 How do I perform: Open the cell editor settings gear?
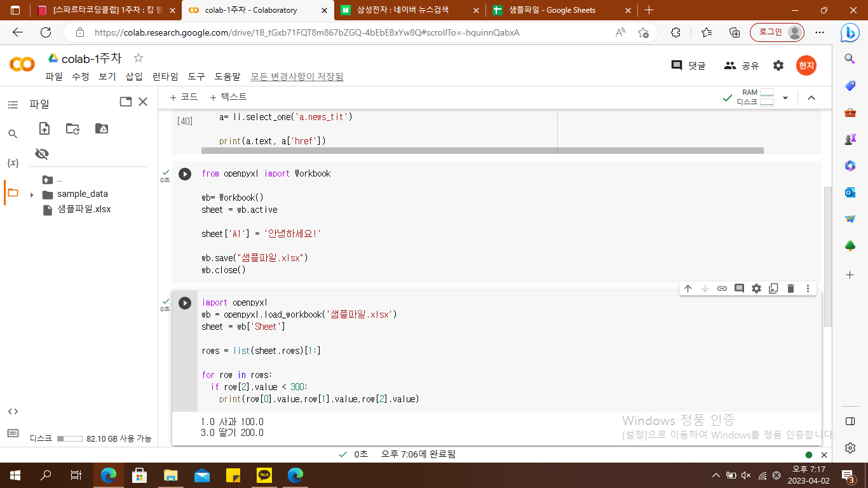(x=756, y=288)
